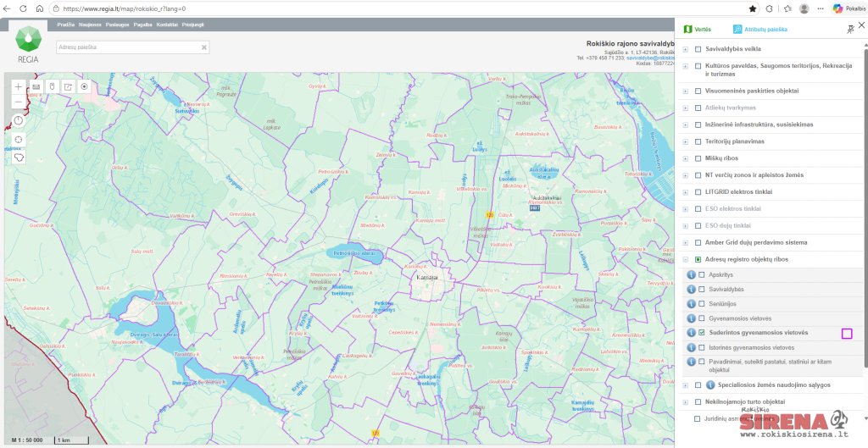Screen dimensions: 868x448
Task: Open browser extensions menu
Action: (770, 8)
